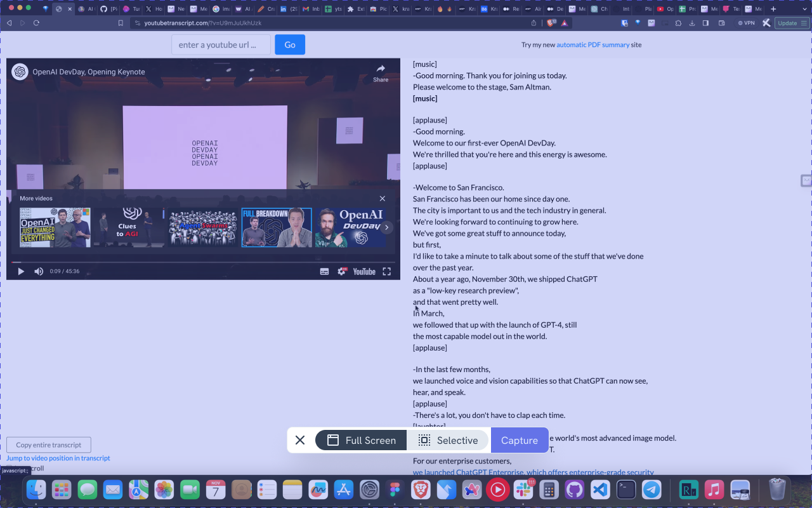The height and width of the screenshot is (508, 812).
Task: Click the OpenAI channel logo in the video
Action: [x=19, y=72]
